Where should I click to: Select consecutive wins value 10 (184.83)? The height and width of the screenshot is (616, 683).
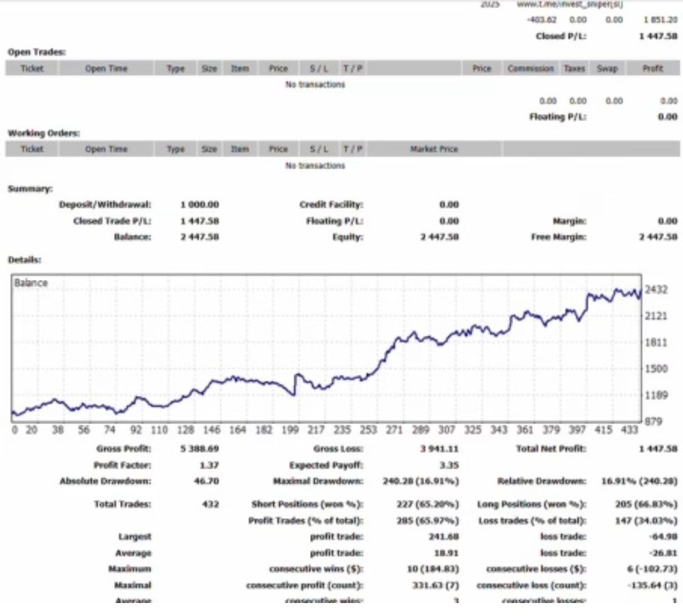(433, 569)
